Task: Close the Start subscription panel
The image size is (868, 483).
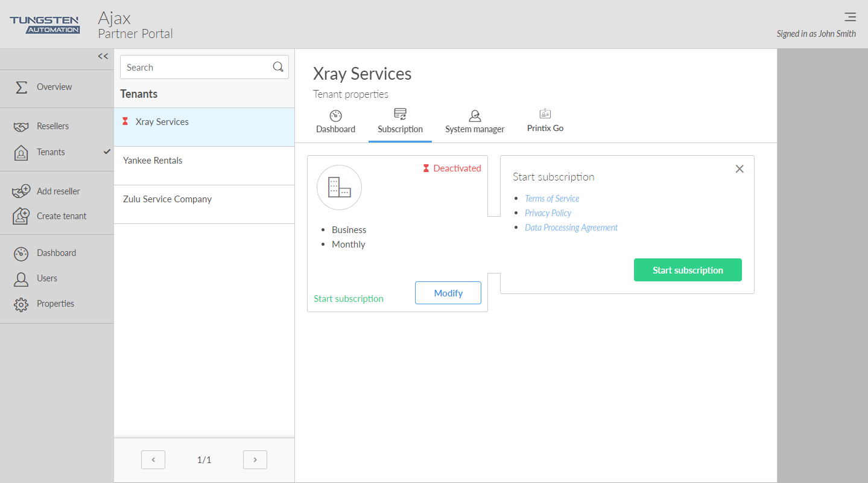Action: [x=740, y=169]
